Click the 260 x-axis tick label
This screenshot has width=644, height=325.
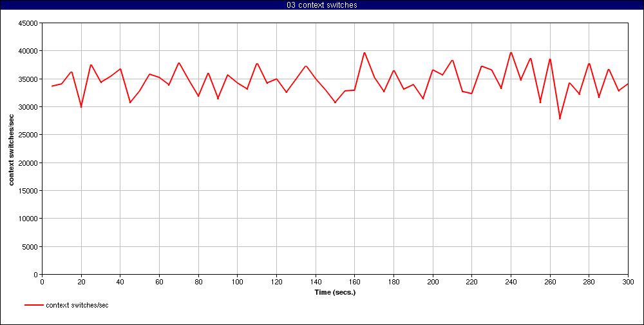click(x=549, y=281)
